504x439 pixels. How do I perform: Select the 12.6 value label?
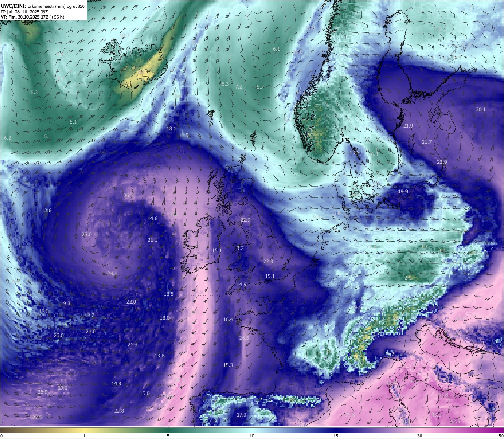[46, 210]
